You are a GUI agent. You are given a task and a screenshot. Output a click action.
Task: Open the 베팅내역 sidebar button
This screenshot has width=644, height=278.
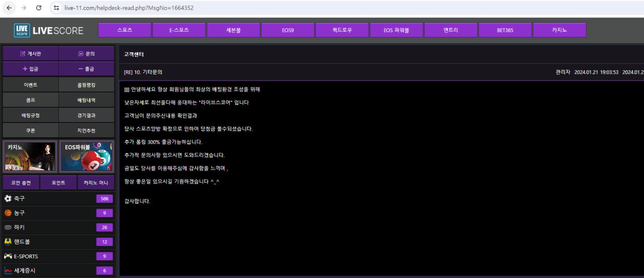point(87,100)
